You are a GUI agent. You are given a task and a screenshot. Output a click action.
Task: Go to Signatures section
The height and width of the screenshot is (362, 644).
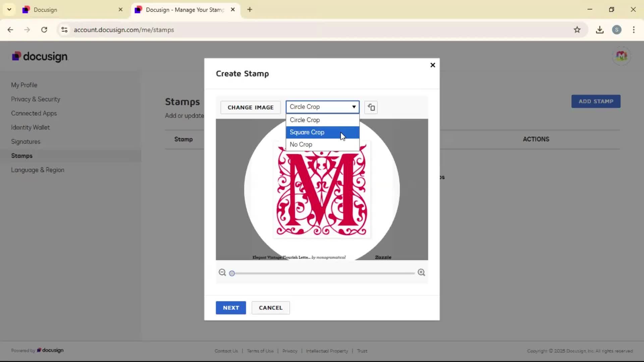coord(25,142)
